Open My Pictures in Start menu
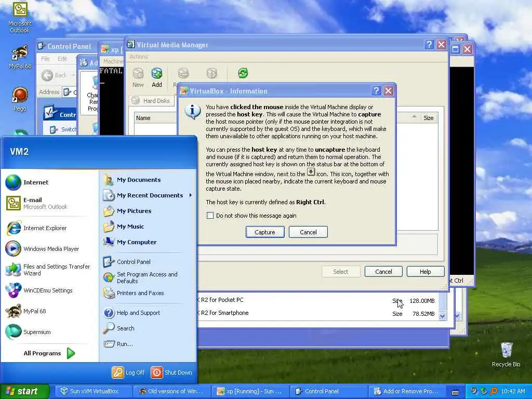Screen dimensions: 532x399 [148, 211]
